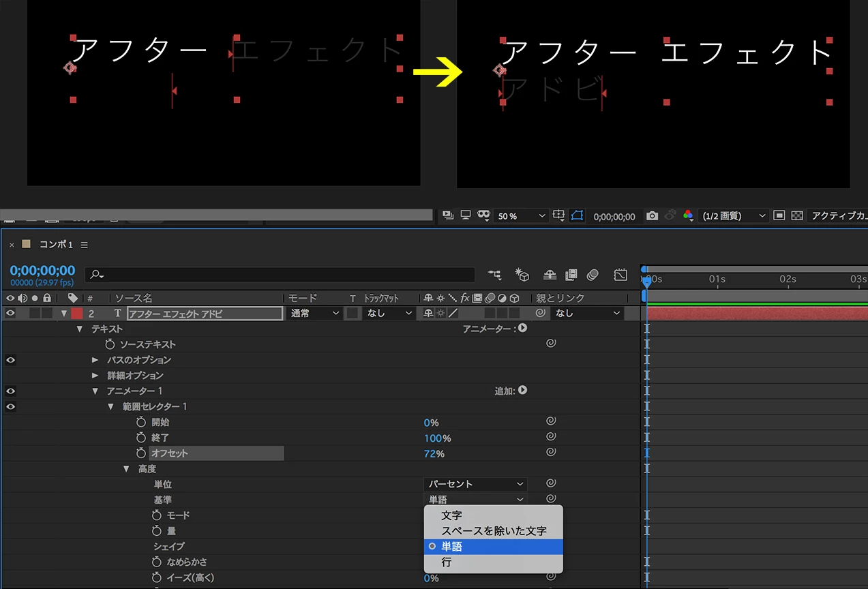Toggle the quality switch on layer 2
This screenshot has width=868, height=589.
coord(452,313)
